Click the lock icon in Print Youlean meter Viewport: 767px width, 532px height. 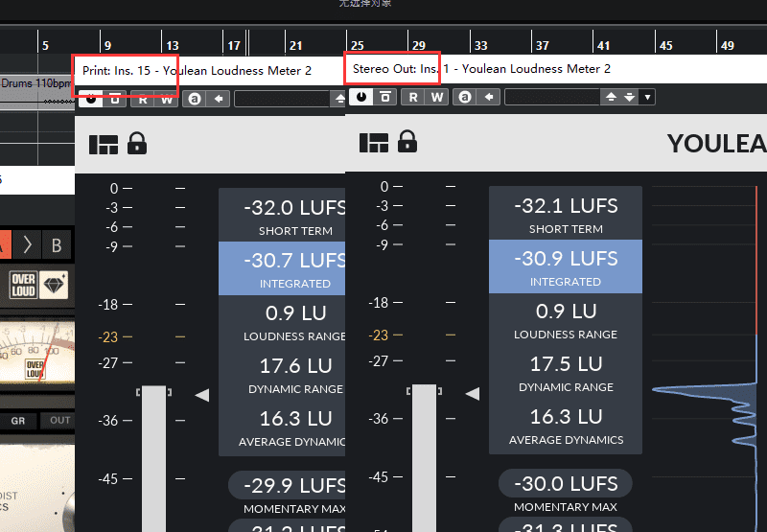137,144
